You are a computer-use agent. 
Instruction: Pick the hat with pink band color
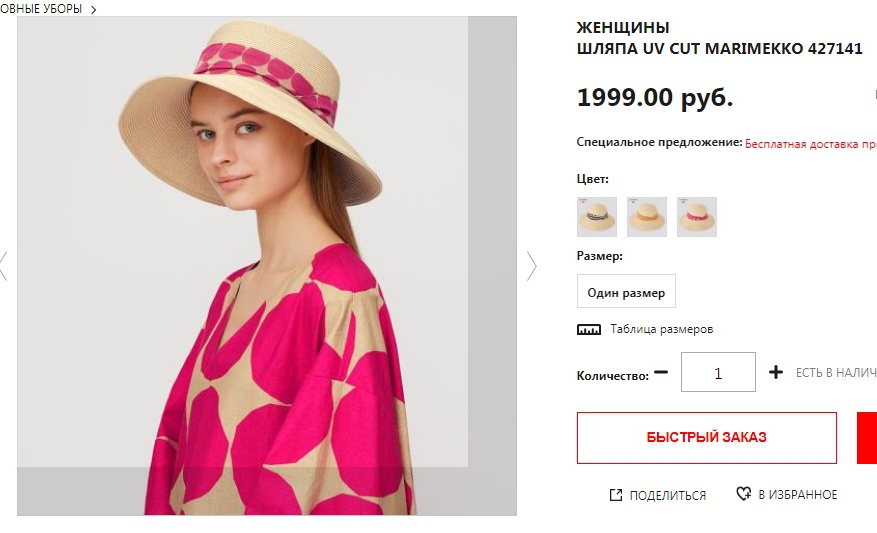(x=696, y=216)
